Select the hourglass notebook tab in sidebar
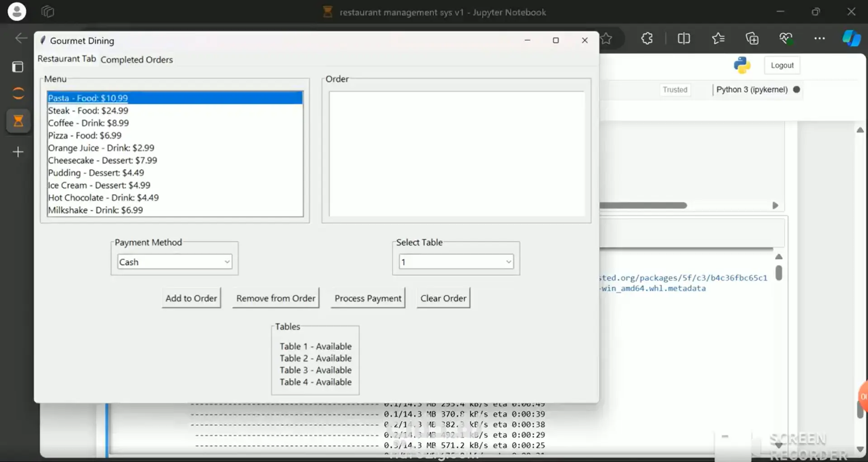This screenshot has width=868, height=462. 18,121
